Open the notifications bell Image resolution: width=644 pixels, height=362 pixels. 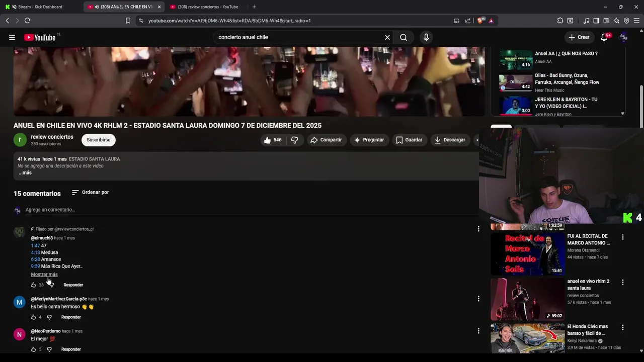605,37
